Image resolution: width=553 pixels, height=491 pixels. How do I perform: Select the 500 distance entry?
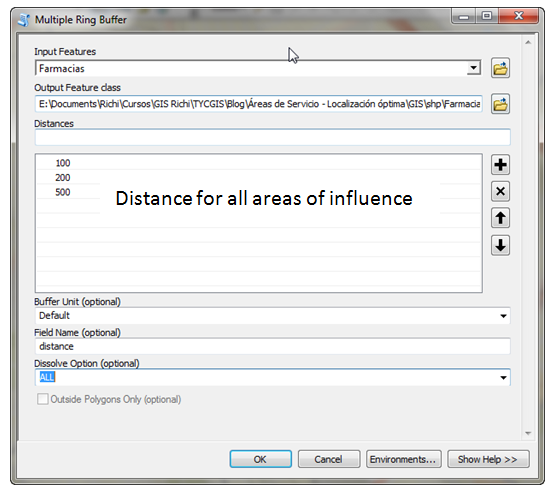click(x=63, y=192)
